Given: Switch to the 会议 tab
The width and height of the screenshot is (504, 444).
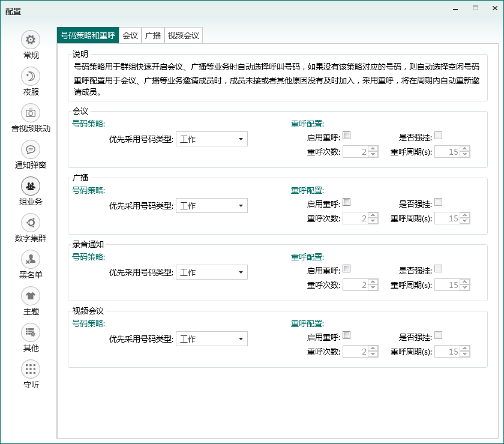Looking at the screenshot, I should coord(130,35).
